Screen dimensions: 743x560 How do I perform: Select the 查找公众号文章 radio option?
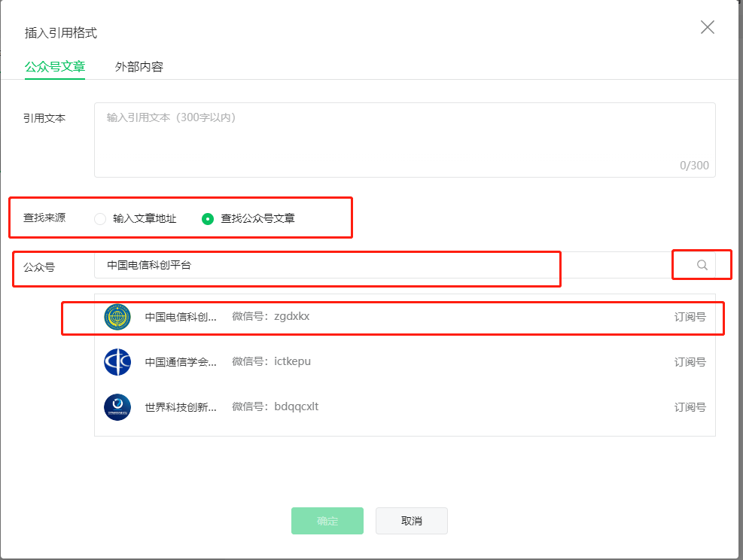click(208, 219)
